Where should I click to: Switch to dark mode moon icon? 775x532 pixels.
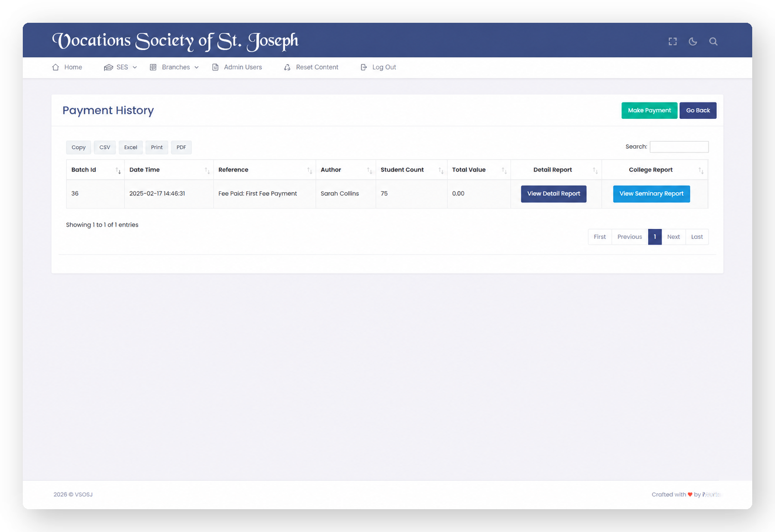(x=693, y=41)
